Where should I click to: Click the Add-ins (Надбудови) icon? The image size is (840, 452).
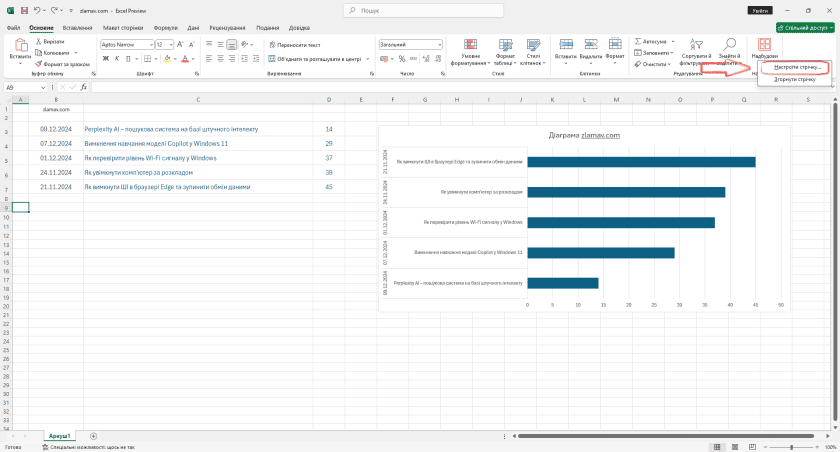coord(764,45)
